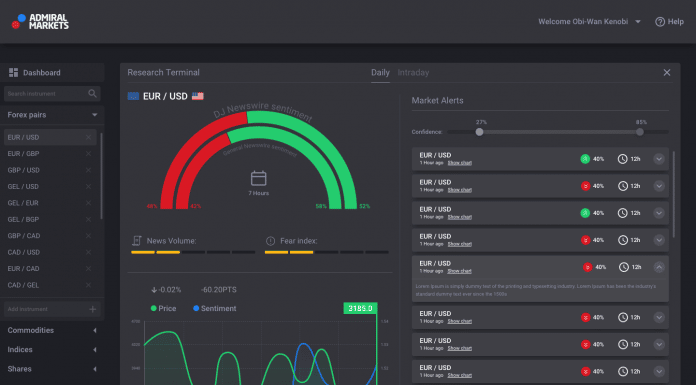Open the Dashboard grid icon
Screen dimensions: 696x385
tap(13, 72)
